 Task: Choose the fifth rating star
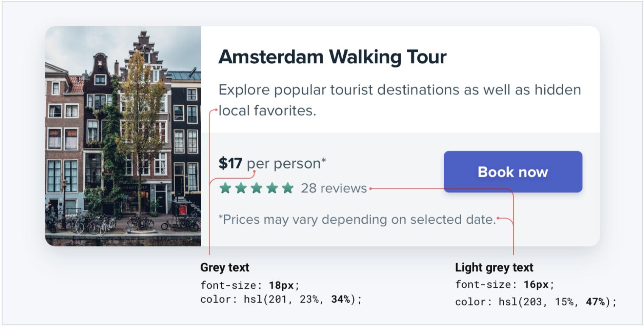tap(288, 188)
